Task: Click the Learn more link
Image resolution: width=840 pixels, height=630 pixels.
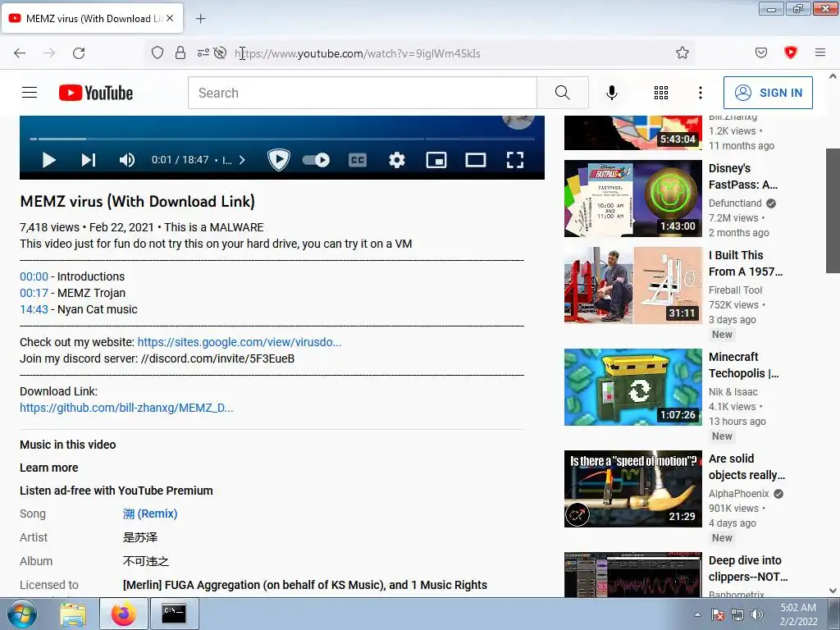Action: (48, 468)
